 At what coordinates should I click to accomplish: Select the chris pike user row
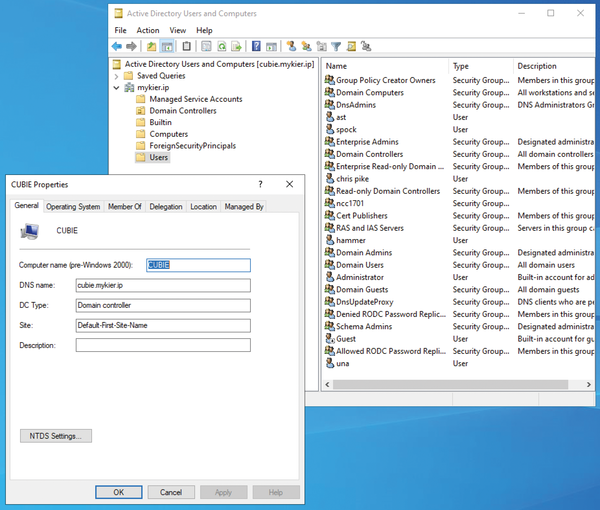pos(459,179)
